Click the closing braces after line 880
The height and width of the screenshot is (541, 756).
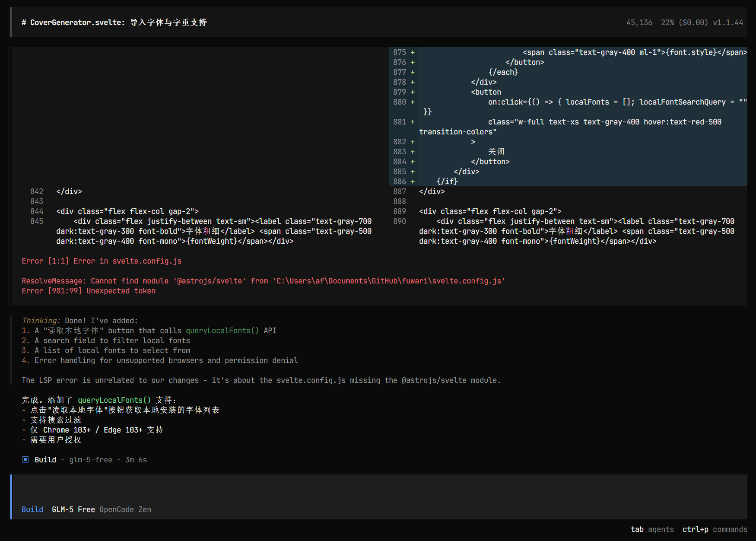tap(427, 112)
